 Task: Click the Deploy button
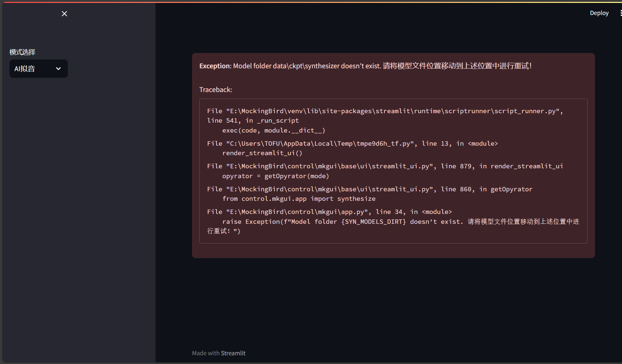(599, 13)
